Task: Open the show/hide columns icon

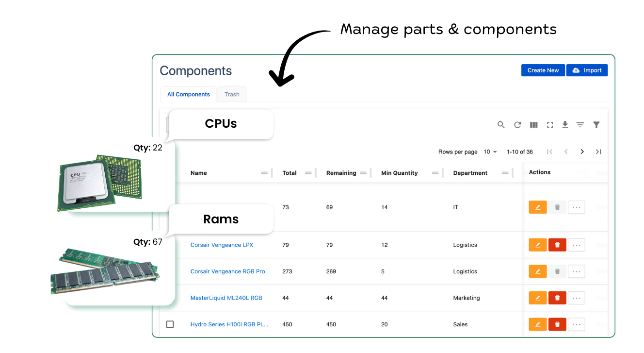Action: [534, 125]
